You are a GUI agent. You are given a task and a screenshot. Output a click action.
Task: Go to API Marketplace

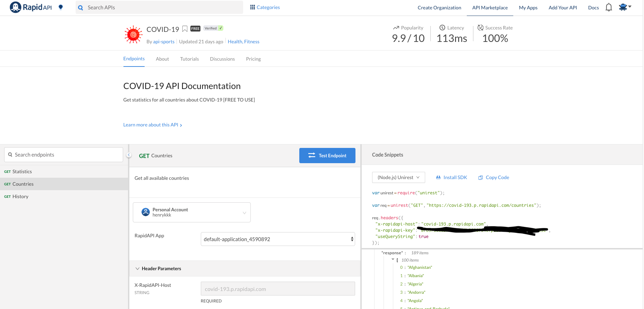tap(490, 8)
